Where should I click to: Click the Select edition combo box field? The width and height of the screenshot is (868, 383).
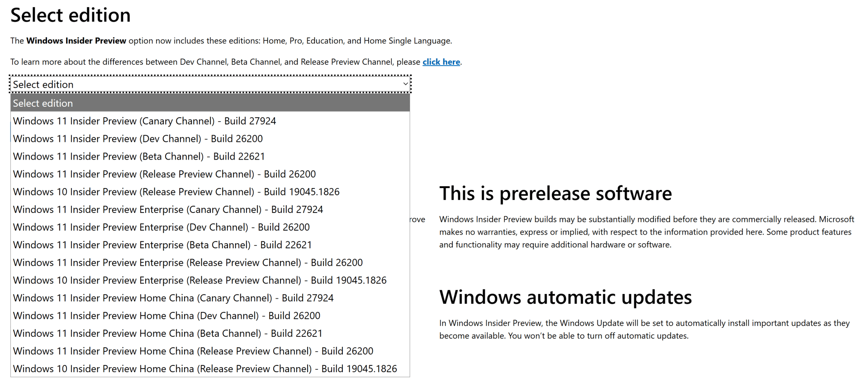tap(204, 85)
